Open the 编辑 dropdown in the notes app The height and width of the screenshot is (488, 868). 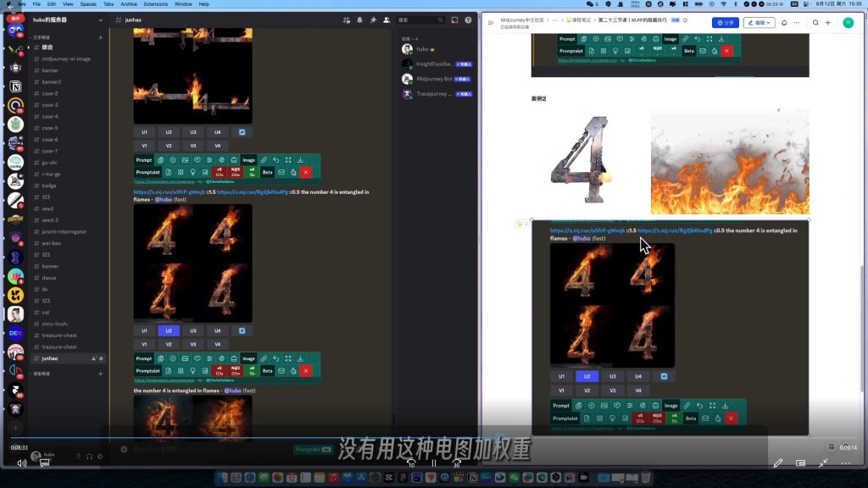(759, 23)
